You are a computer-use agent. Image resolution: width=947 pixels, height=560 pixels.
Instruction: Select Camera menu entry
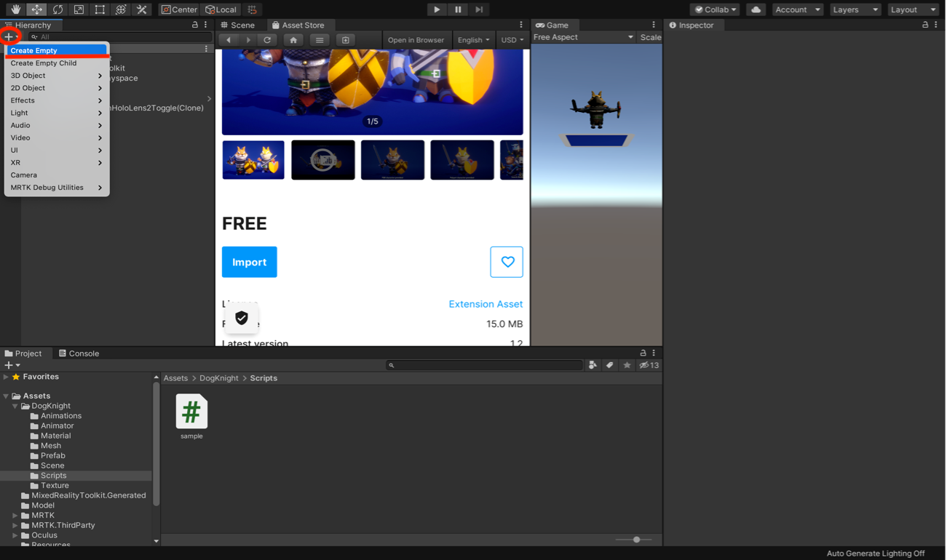pyautogui.click(x=57, y=175)
